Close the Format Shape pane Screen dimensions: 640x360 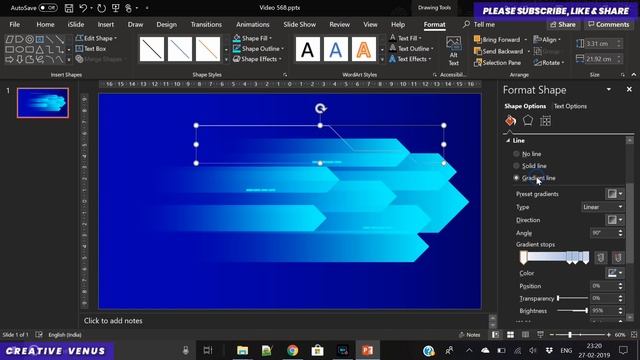[x=629, y=89]
